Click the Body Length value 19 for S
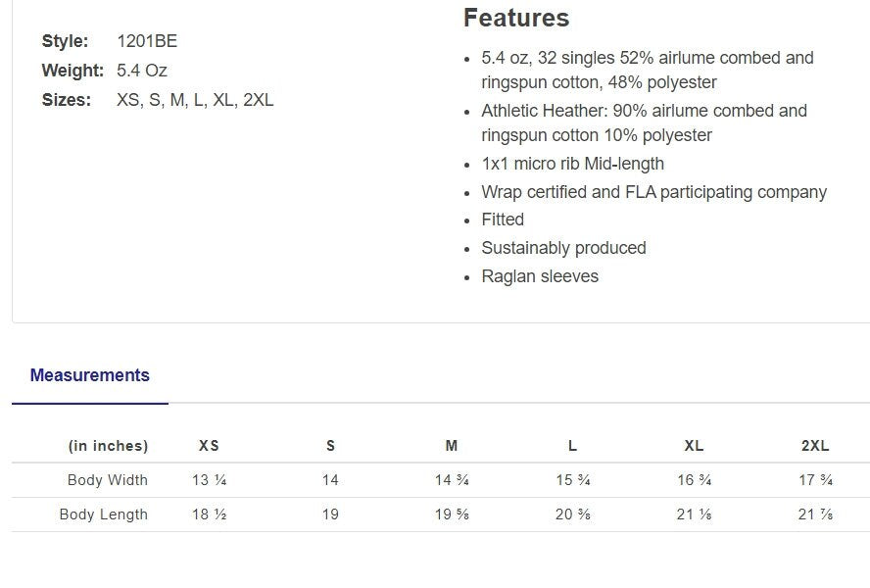 pyautogui.click(x=330, y=514)
